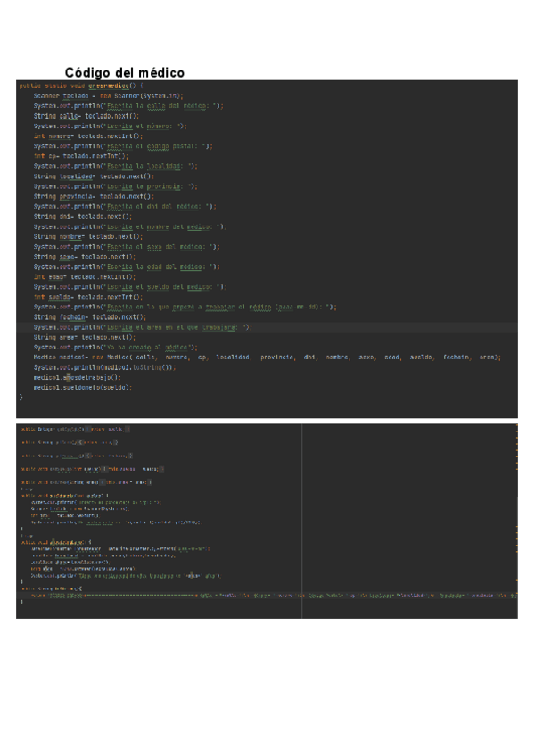The width and height of the screenshot is (535, 756).
Task: Click the line "String nombre= teclado.next();"
Action: pos(88,237)
